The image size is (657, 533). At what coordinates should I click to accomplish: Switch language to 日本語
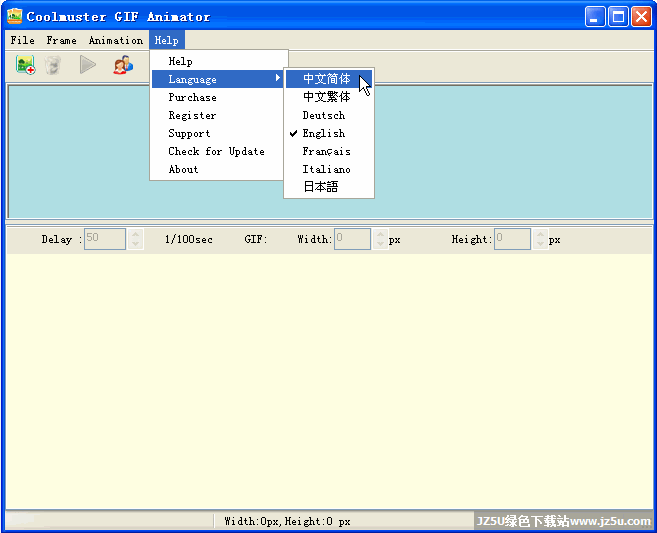329,187
